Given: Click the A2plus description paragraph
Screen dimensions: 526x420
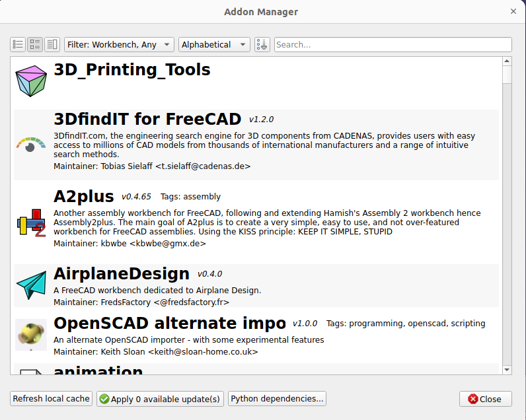Looking at the screenshot, I should pyautogui.click(x=267, y=223).
